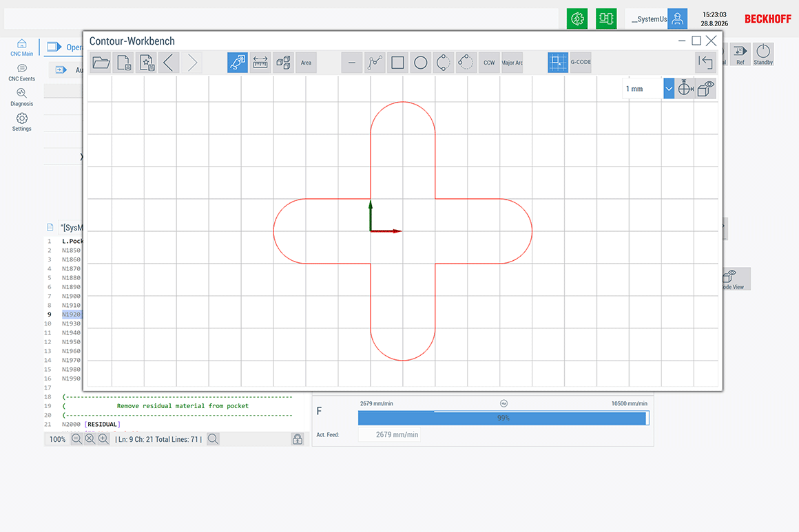Select the ruler measure tool
Viewport: 799px width, 532px height.
coord(260,63)
